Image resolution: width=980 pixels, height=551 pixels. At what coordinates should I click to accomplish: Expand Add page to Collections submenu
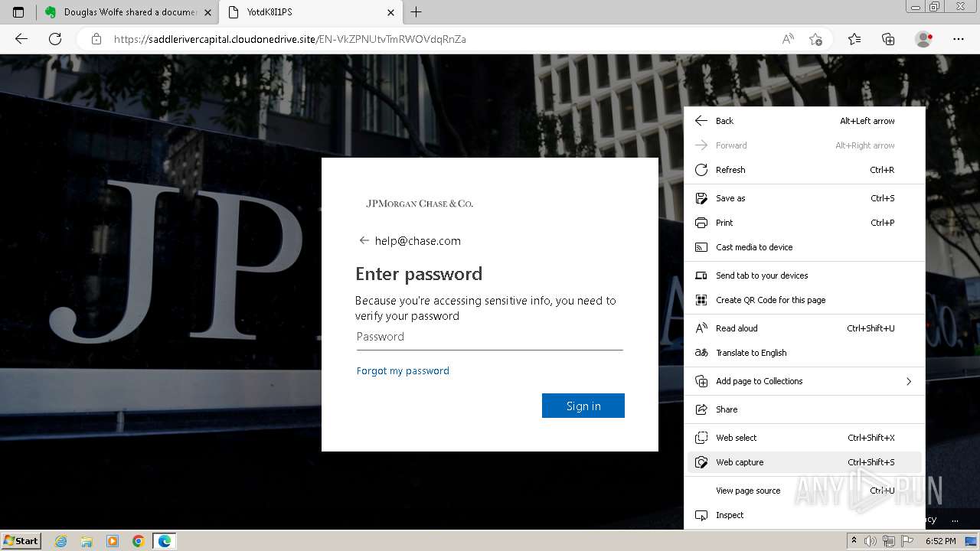tap(804, 381)
